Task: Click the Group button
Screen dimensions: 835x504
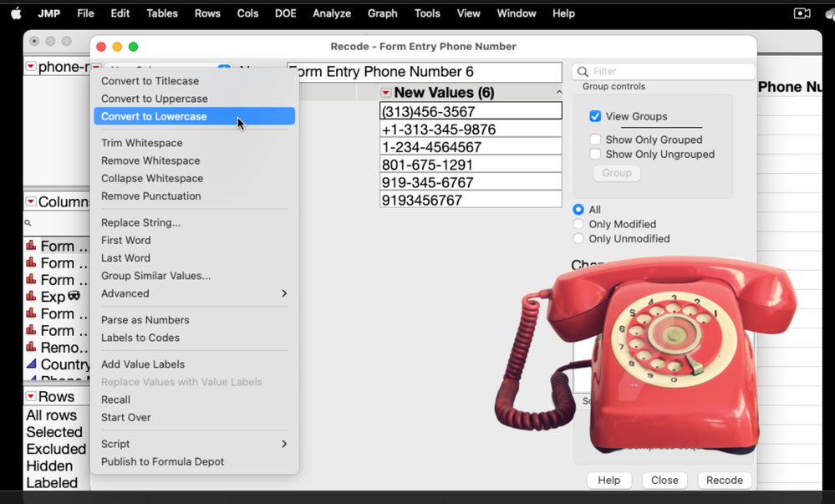Action: tap(617, 173)
